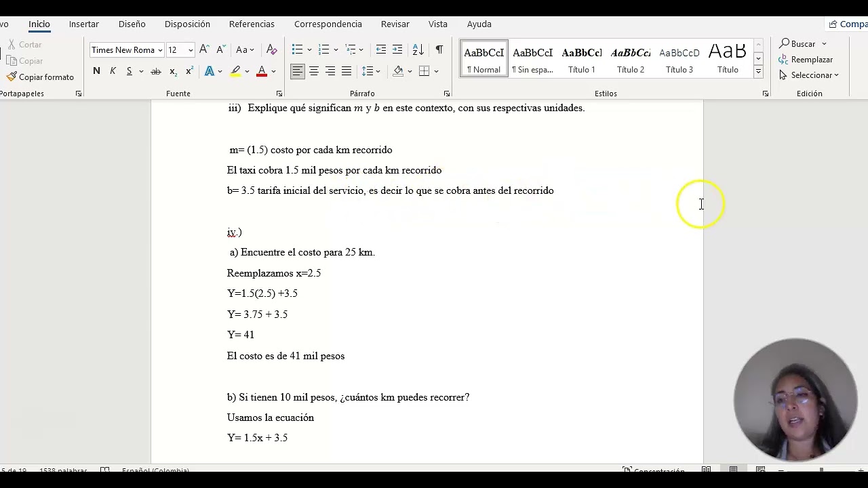Switch to the Diseño tab

(132, 24)
